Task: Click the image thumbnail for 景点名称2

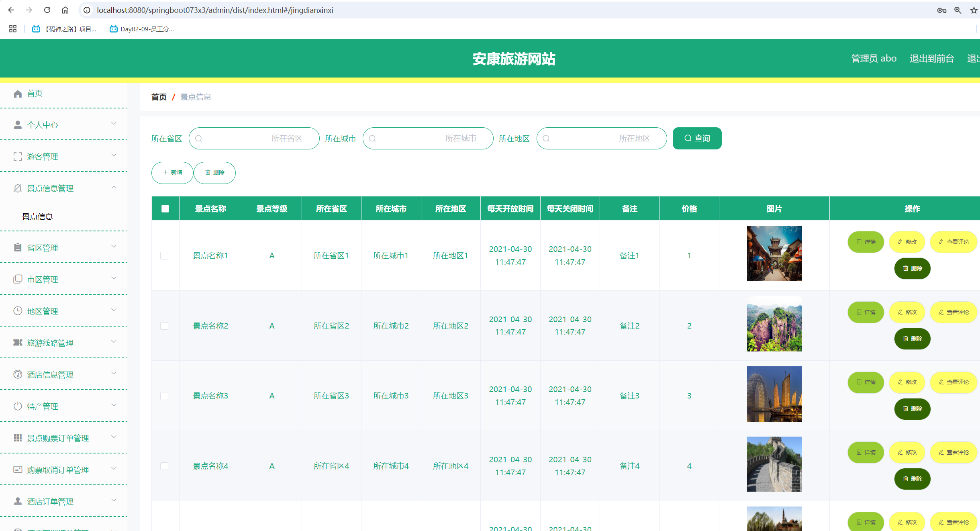Action: click(x=774, y=324)
